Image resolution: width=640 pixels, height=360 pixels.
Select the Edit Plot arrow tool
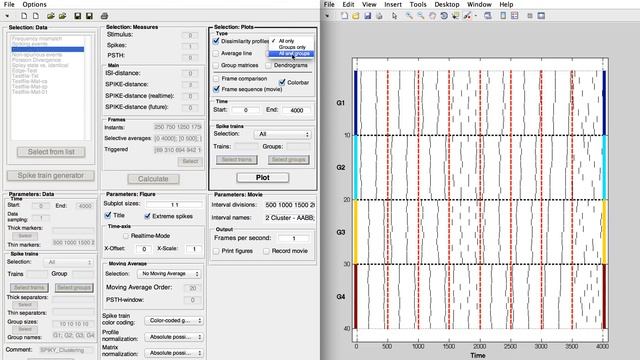[394, 16]
